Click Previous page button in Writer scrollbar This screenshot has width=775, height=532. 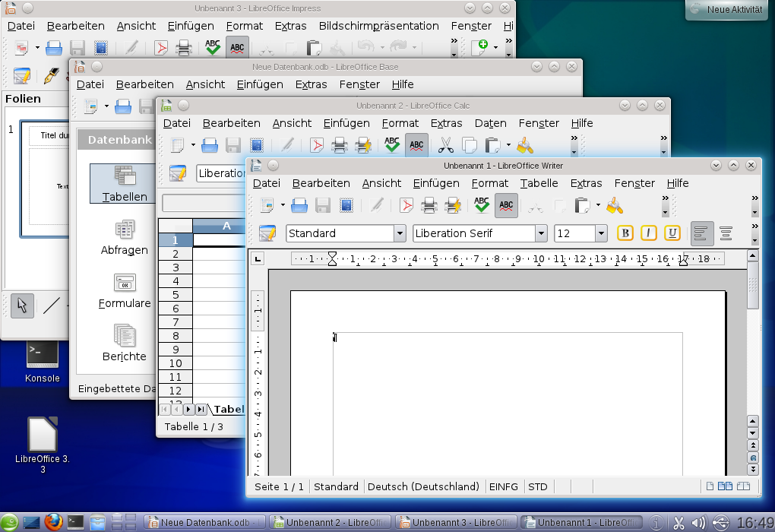[x=753, y=445]
